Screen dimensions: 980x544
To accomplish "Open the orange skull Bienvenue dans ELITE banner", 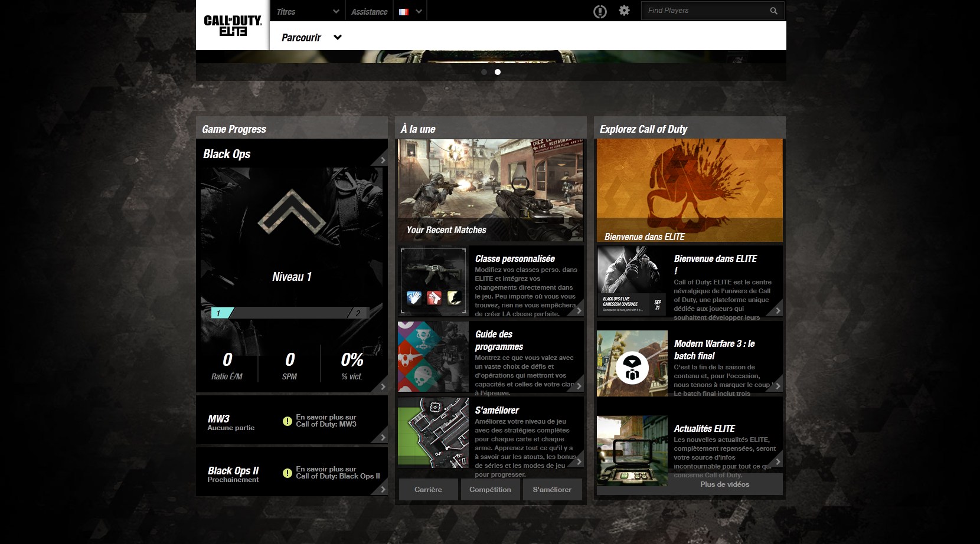I will click(690, 191).
